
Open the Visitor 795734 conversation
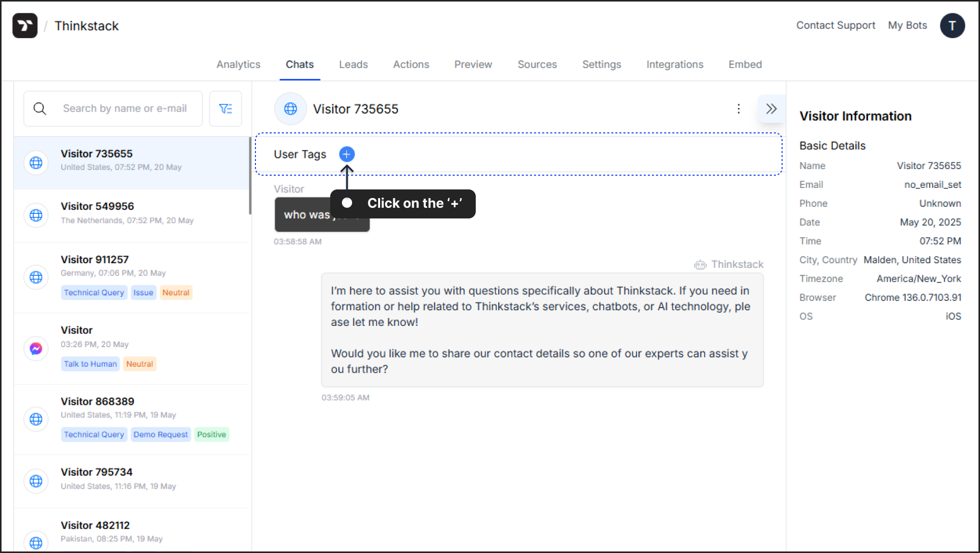click(132, 481)
